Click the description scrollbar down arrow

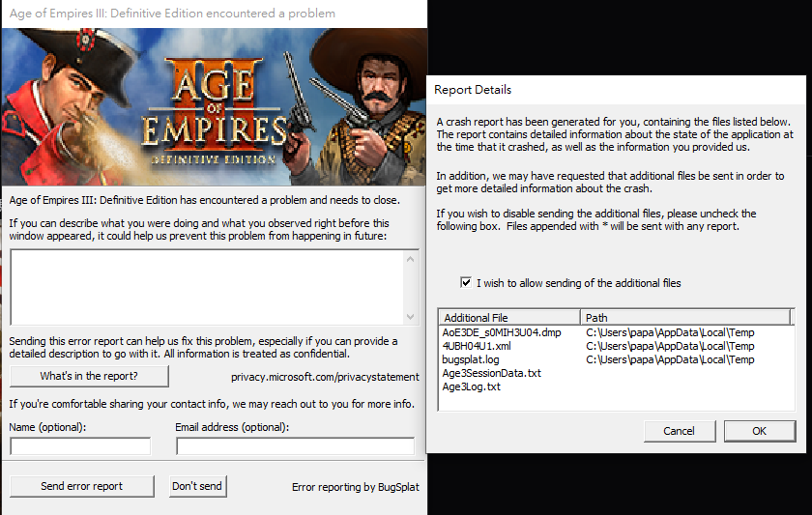tap(410, 317)
